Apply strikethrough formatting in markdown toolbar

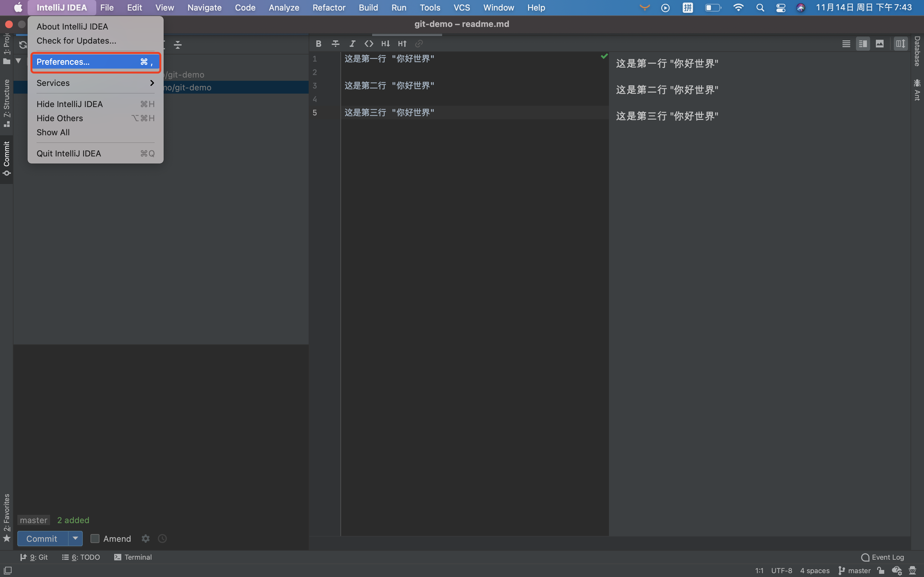(335, 44)
